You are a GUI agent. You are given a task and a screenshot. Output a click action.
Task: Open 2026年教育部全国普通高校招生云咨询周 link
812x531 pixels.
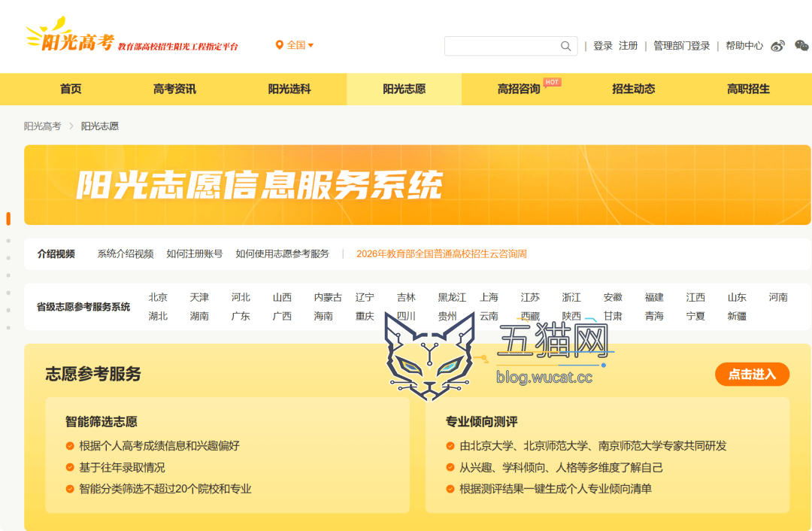[441, 254]
